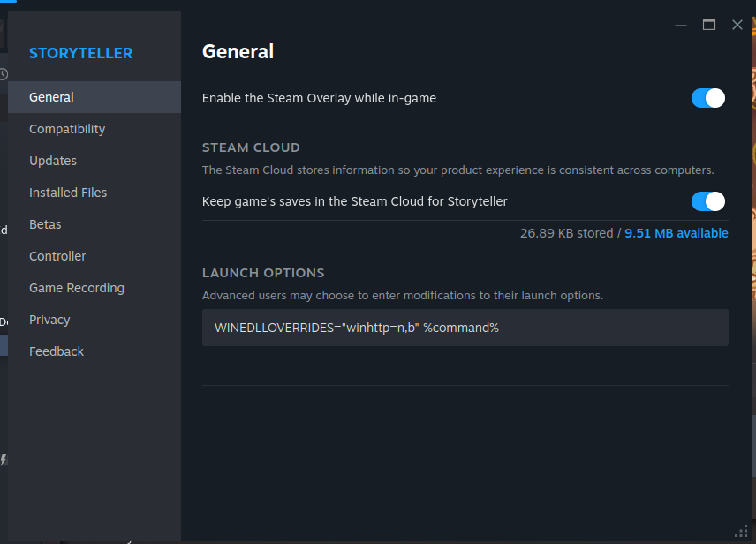Open the Feedback section
This screenshot has height=544, width=756.
pyautogui.click(x=57, y=351)
